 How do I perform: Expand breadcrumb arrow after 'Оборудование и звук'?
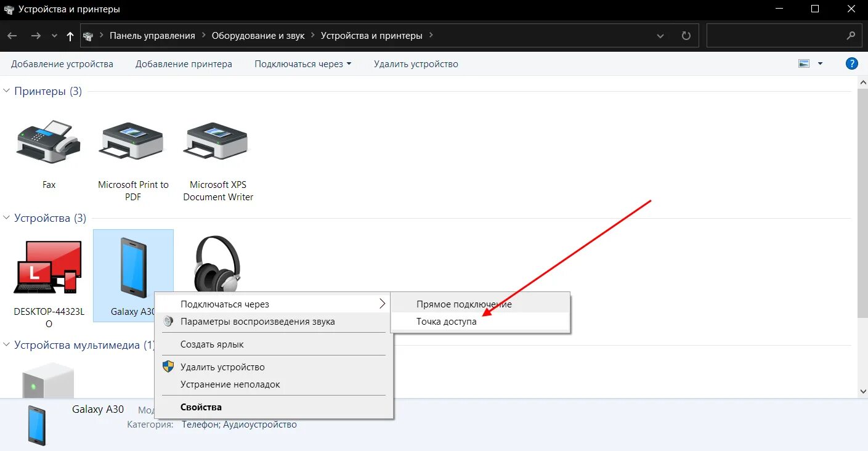(x=313, y=36)
